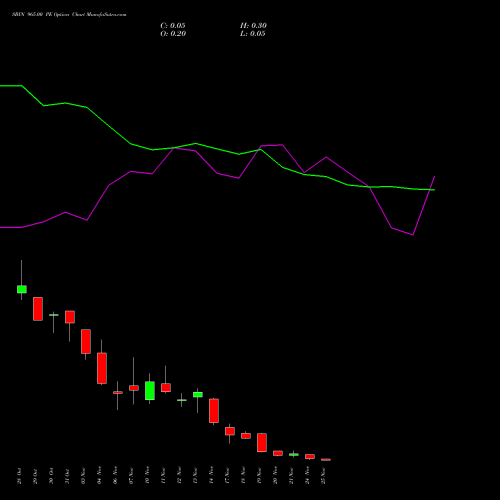Click the '03 Nov' date label
Image resolution: width=500 pixels, height=500 pixels.
tap(83, 476)
